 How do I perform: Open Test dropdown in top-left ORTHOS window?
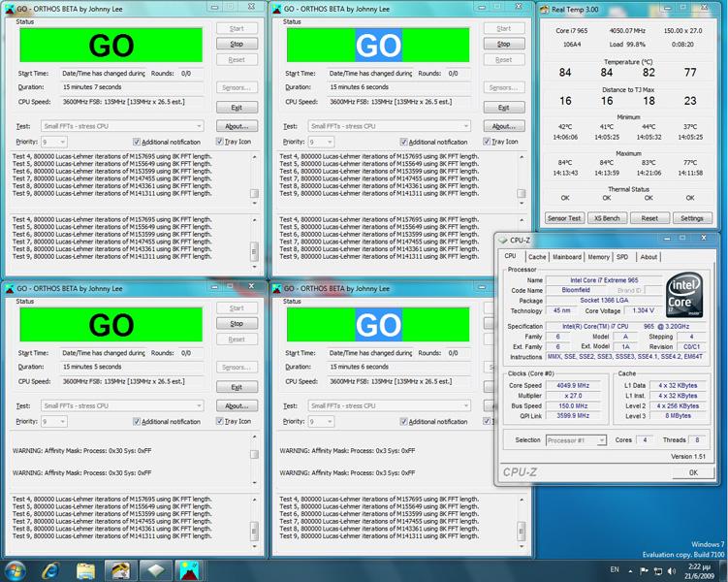[x=122, y=126]
